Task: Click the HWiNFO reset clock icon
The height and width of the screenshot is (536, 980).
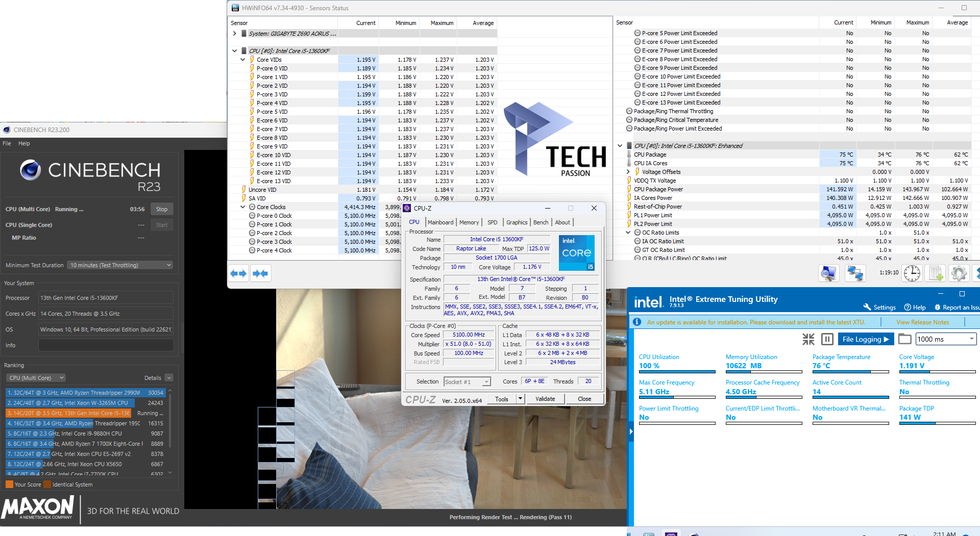Action: pyautogui.click(x=912, y=273)
